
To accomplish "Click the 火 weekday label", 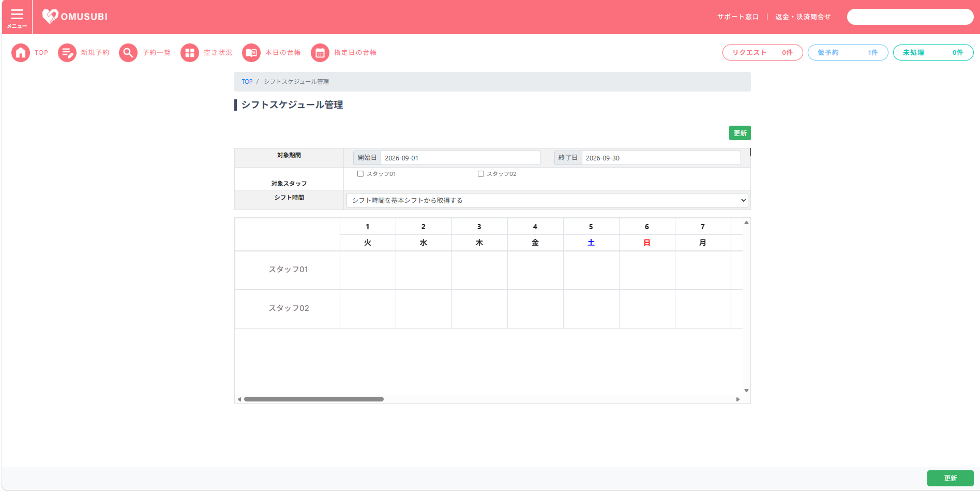I will tap(368, 243).
